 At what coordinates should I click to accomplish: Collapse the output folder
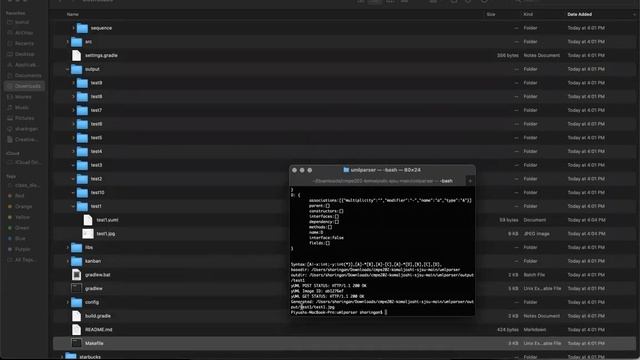68,69
